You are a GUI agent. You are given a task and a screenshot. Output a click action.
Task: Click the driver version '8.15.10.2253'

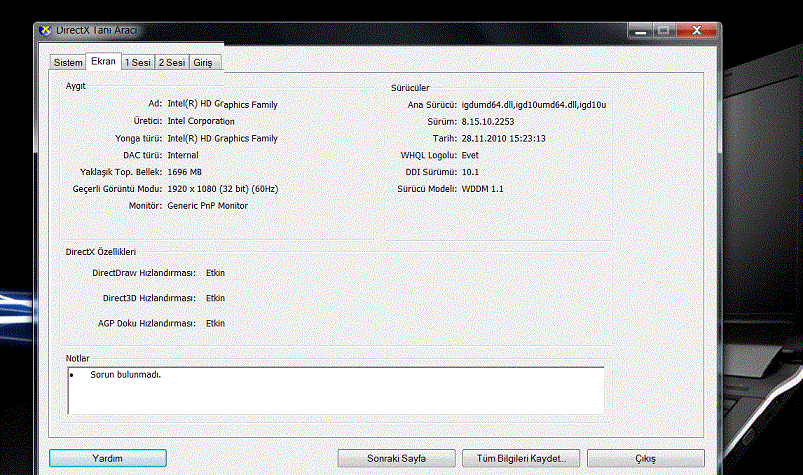(x=488, y=122)
